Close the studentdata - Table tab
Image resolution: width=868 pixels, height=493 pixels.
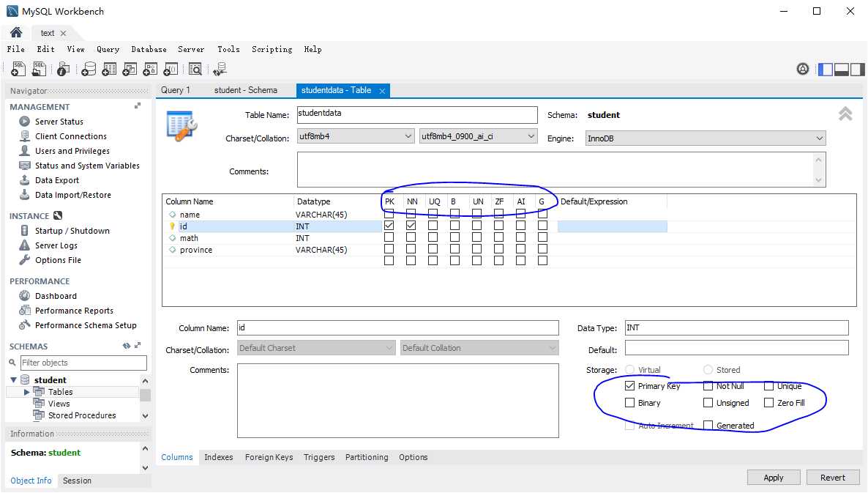pyautogui.click(x=382, y=91)
